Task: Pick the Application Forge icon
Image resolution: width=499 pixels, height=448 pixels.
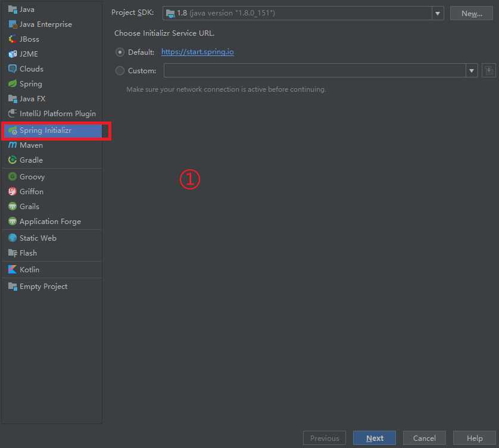Action: (x=13, y=221)
